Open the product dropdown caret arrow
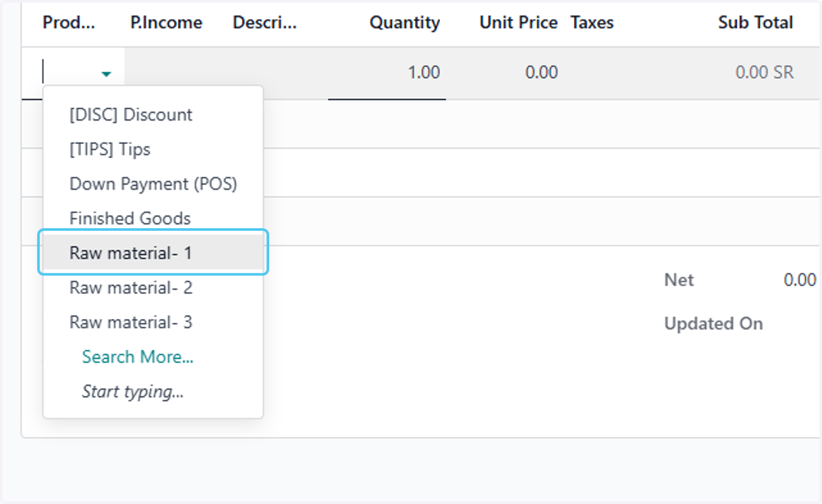The image size is (822, 504). (x=106, y=74)
